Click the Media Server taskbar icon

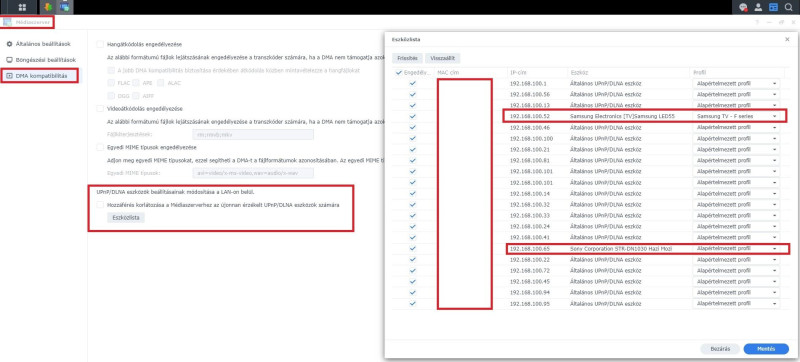pos(64,7)
